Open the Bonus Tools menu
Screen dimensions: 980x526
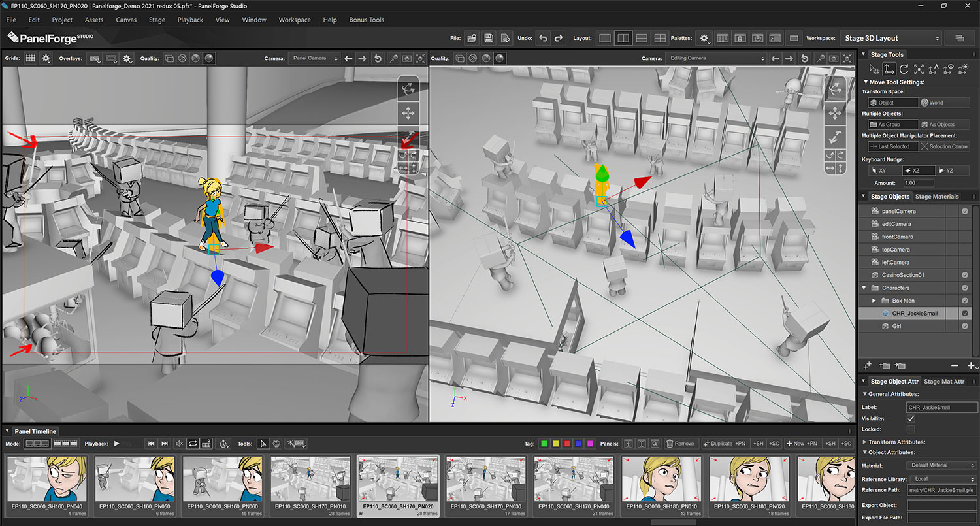coord(367,20)
